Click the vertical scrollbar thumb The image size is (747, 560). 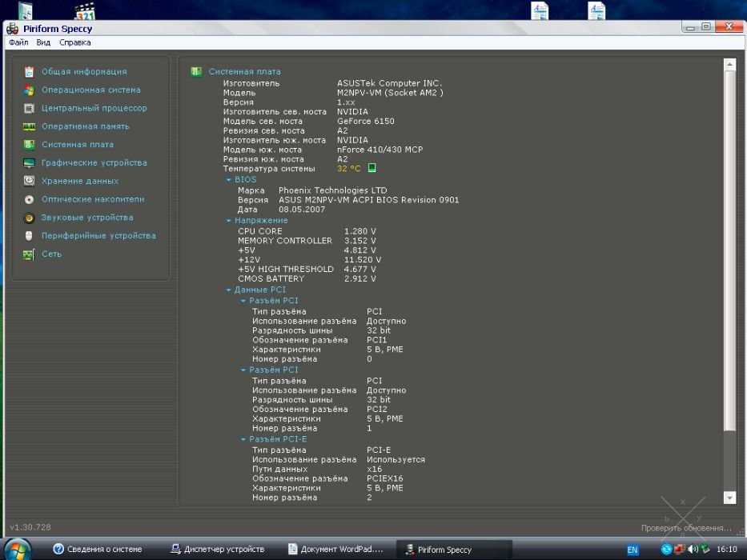coord(730,251)
